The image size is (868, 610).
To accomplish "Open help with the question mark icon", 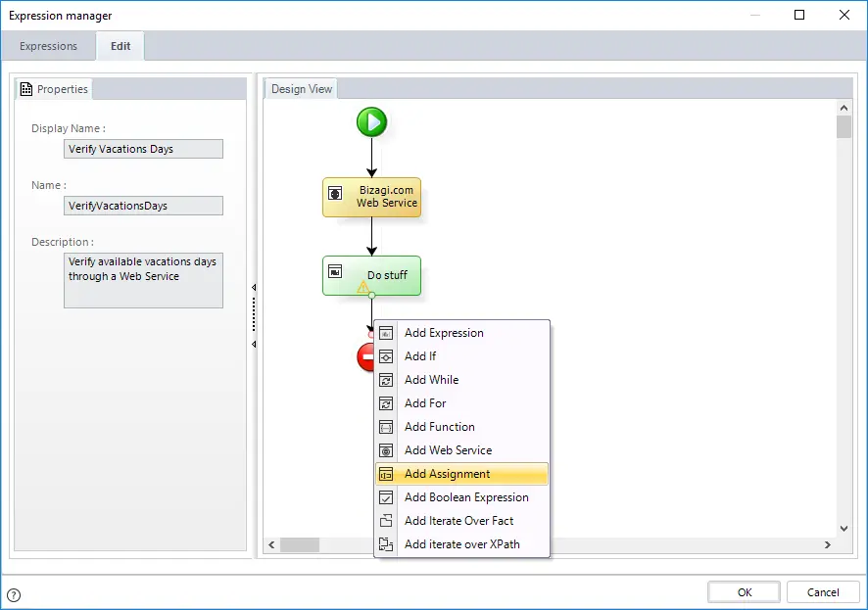I will (14, 595).
